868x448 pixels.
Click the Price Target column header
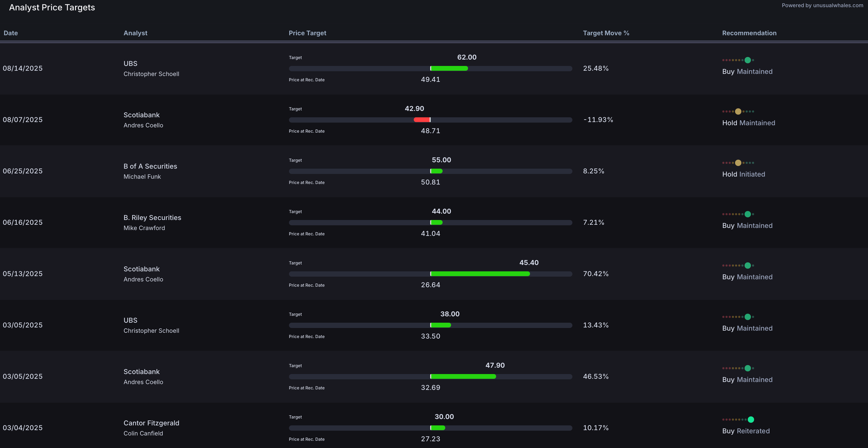(307, 33)
